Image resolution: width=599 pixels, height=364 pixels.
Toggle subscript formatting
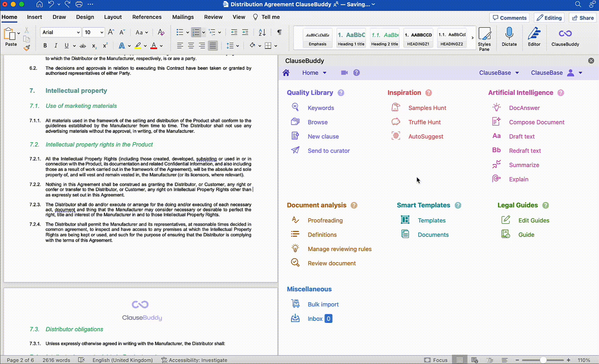pos(94,46)
